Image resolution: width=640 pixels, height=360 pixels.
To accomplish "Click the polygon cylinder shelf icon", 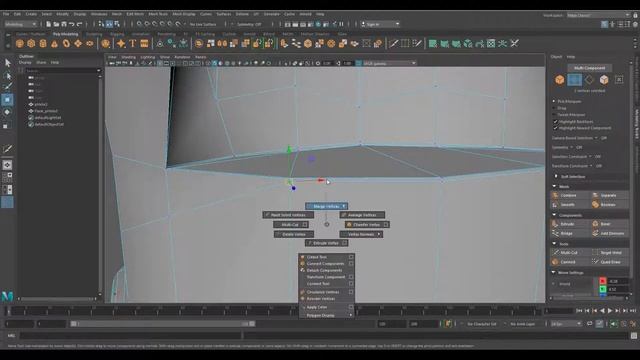I will [42, 43].
